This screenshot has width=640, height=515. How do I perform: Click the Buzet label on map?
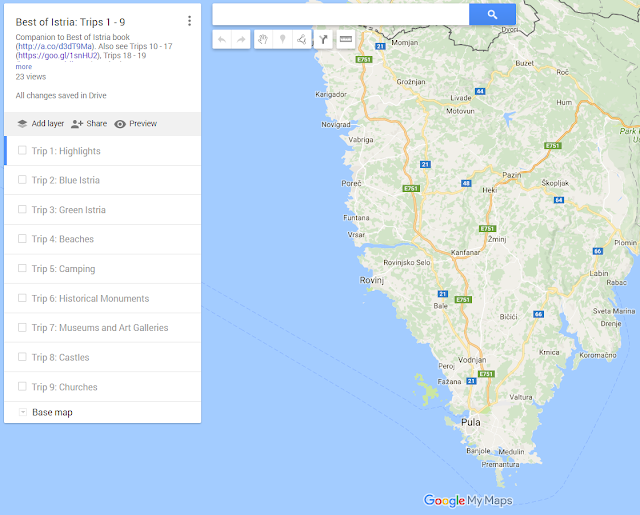[524, 63]
